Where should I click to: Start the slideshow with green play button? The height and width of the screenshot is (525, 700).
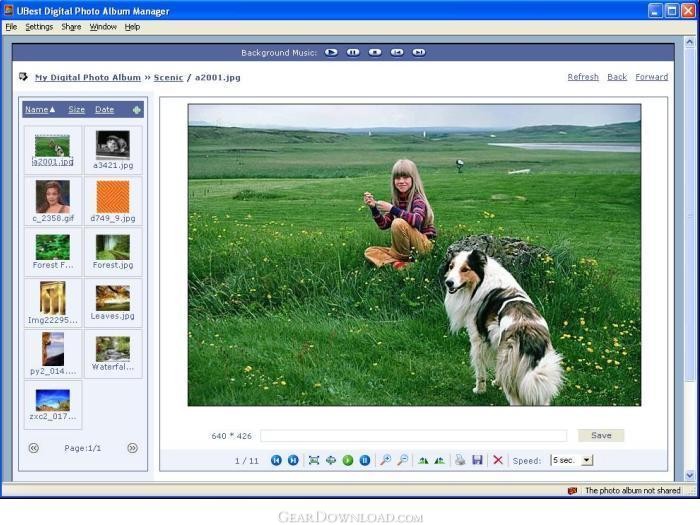(x=348, y=460)
